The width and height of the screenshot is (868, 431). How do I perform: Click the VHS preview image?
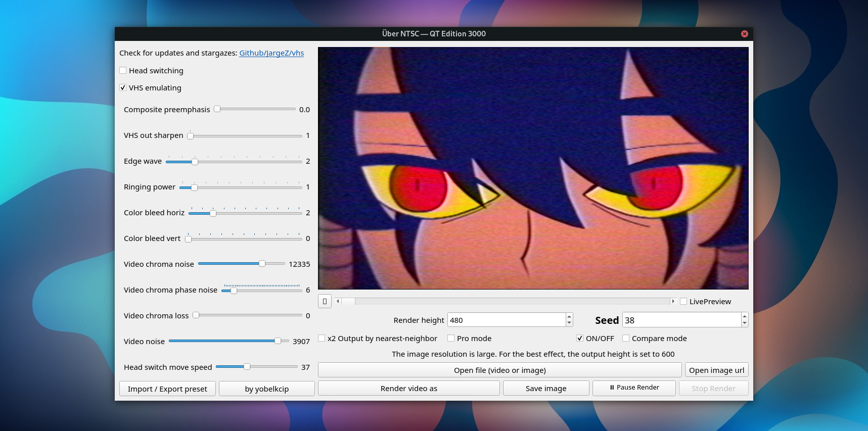coord(533,168)
